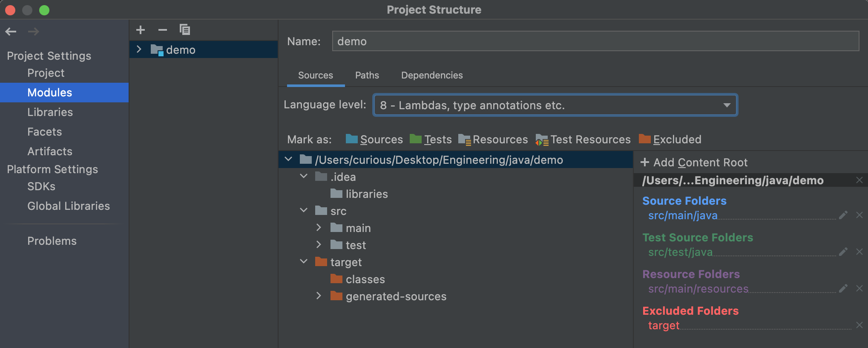Viewport: 868px width, 348px height.
Task: Expand the main folder
Action: tap(319, 228)
